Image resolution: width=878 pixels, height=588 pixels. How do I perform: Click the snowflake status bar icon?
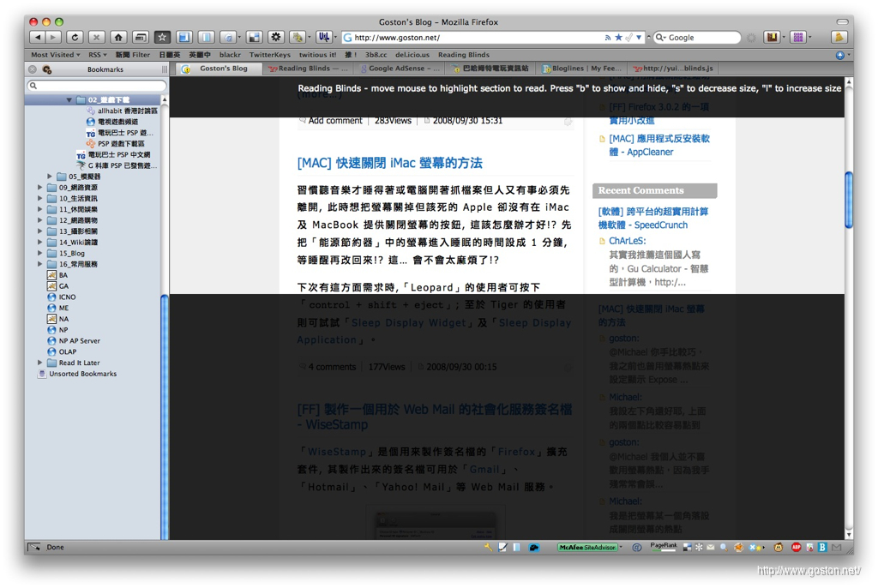click(699, 547)
